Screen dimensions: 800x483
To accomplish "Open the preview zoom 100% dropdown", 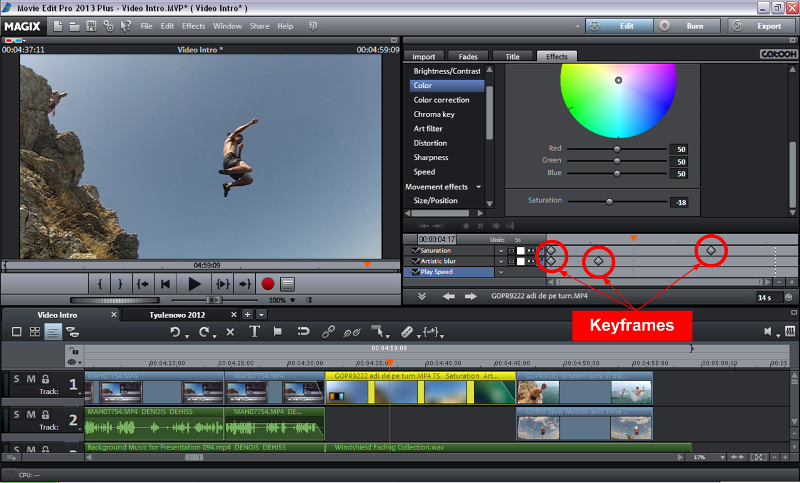I will pyautogui.click(x=293, y=300).
